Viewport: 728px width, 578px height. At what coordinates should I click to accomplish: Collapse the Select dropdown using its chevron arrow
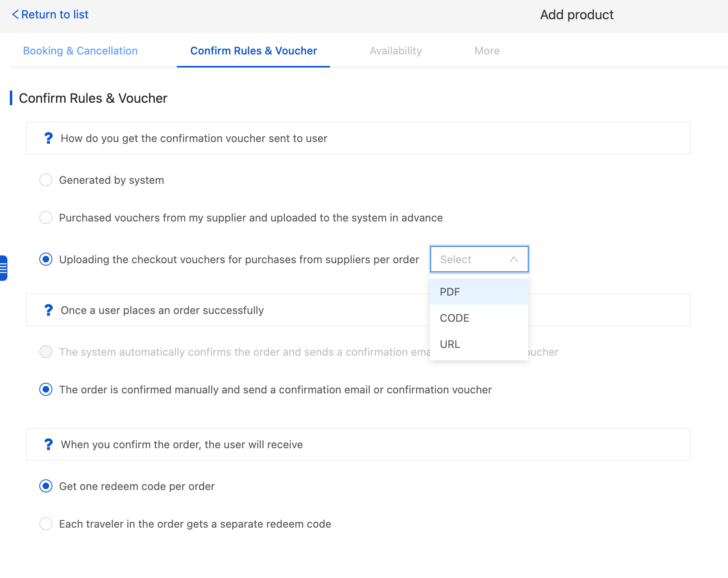513,260
